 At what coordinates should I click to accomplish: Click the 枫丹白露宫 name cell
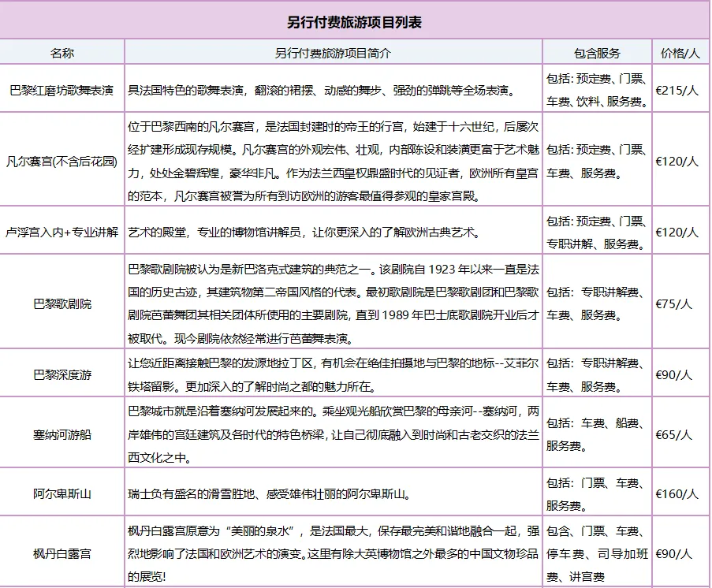[62, 553]
